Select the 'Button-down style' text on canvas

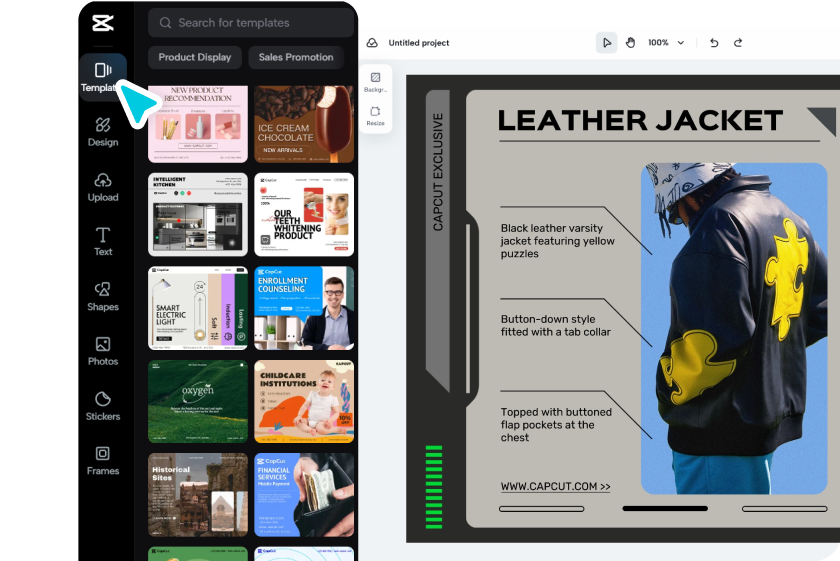[x=556, y=325]
